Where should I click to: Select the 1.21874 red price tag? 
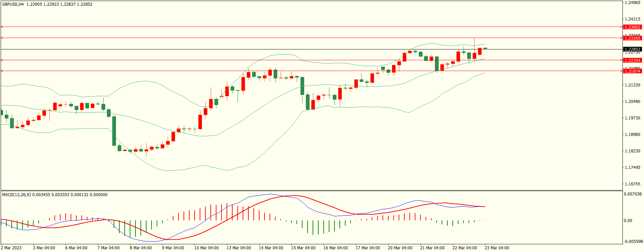tap(632, 71)
